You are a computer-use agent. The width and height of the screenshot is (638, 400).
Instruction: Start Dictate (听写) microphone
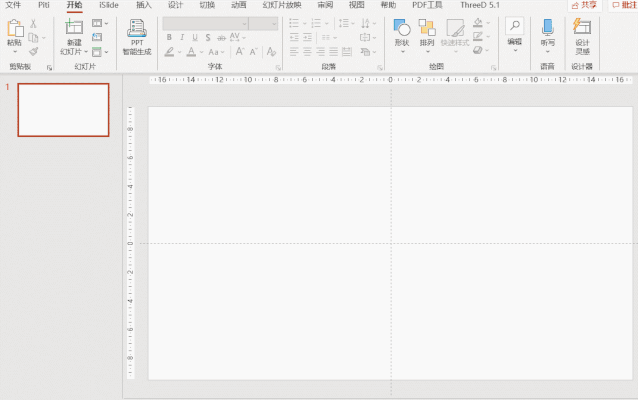coord(547,29)
